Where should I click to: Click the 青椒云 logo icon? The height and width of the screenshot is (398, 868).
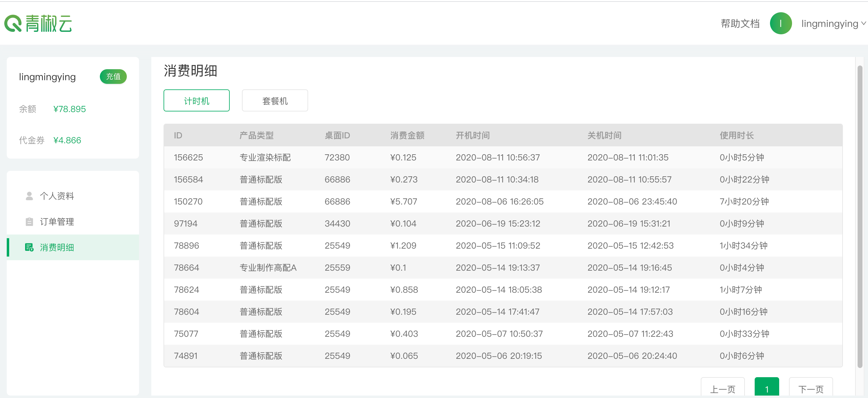click(x=13, y=24)
